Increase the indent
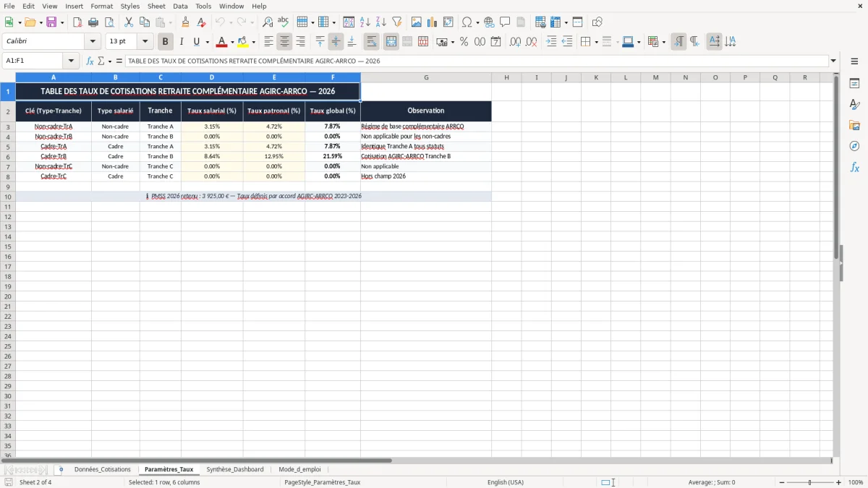 click(551, 42)
